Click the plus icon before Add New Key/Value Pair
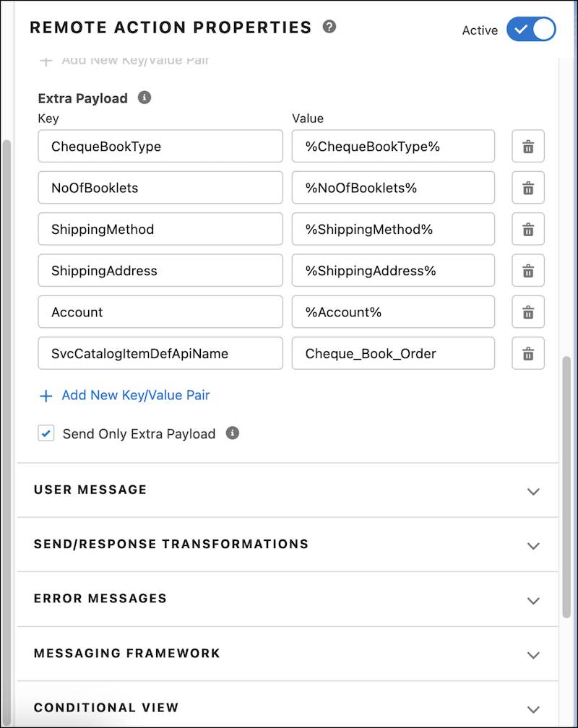578x728 pixels. click(45, 396)
